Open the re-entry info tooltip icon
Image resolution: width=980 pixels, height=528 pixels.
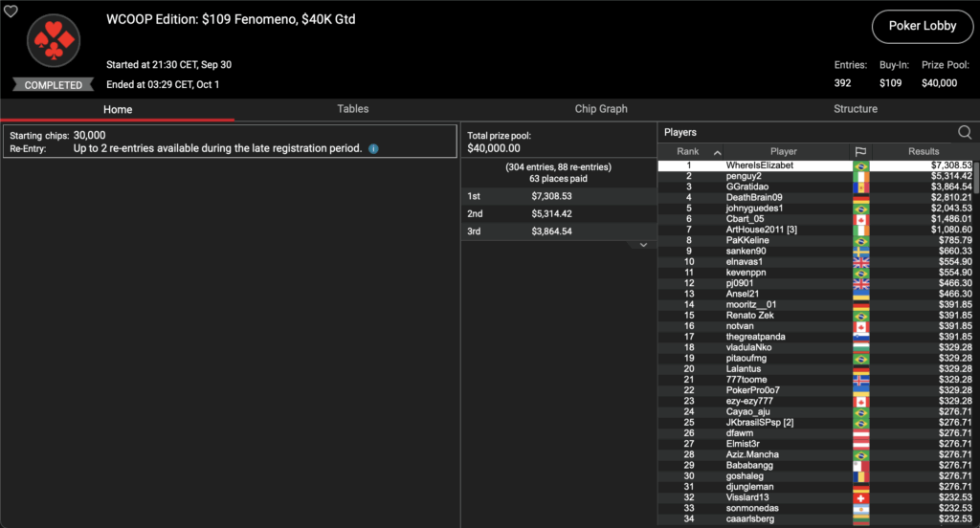(x=373, y=149)
